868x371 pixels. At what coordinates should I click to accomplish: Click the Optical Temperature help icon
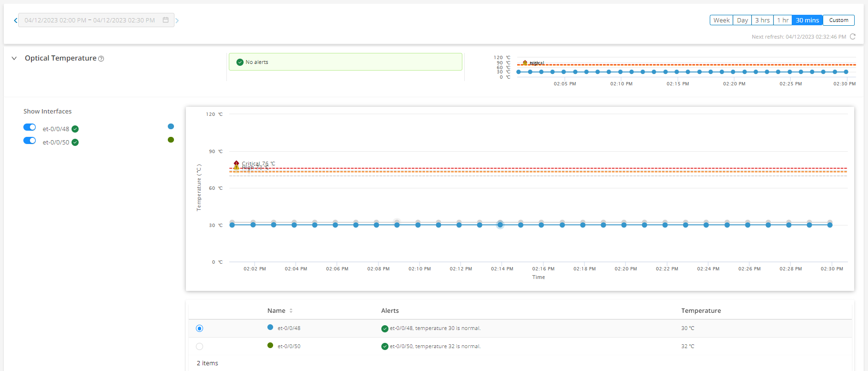[x=101, y=59]
